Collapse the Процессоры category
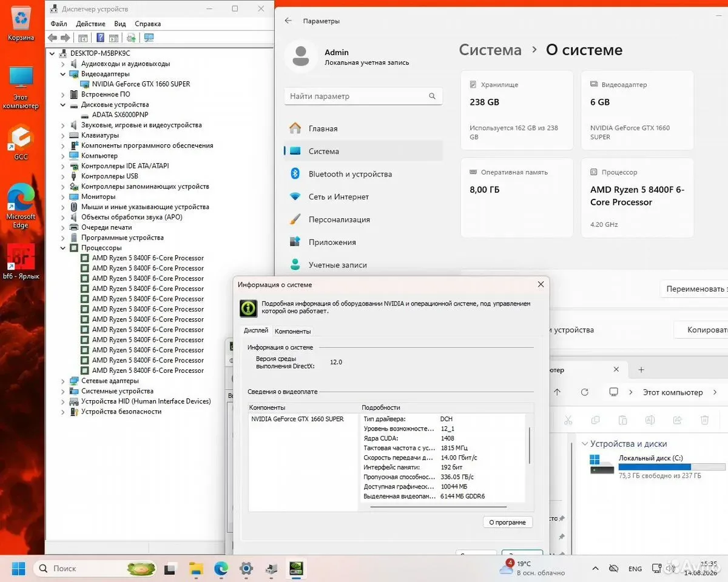728x582 pixels. click(63, 247)
